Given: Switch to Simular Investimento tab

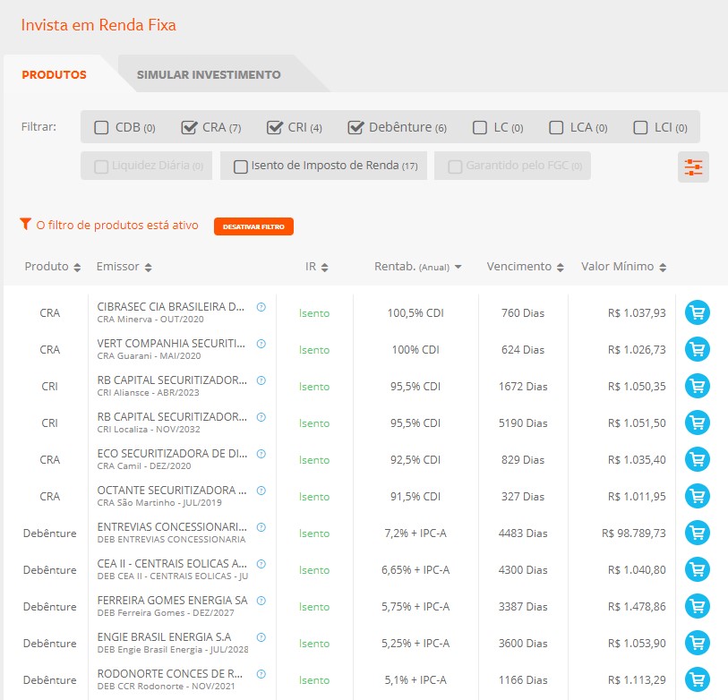Looking at the screenshot, I should point(209,75).
